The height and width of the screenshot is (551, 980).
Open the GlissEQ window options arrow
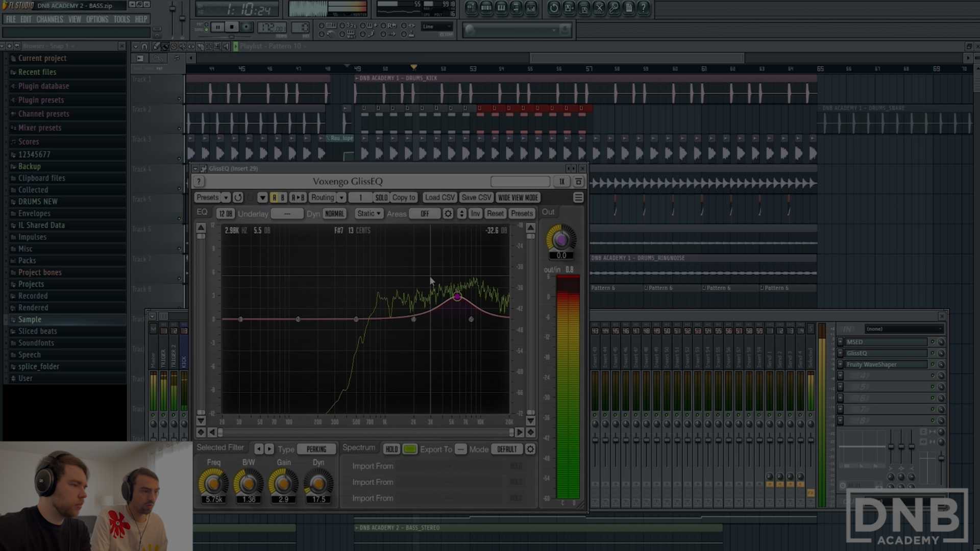click(x=195, y=168)
